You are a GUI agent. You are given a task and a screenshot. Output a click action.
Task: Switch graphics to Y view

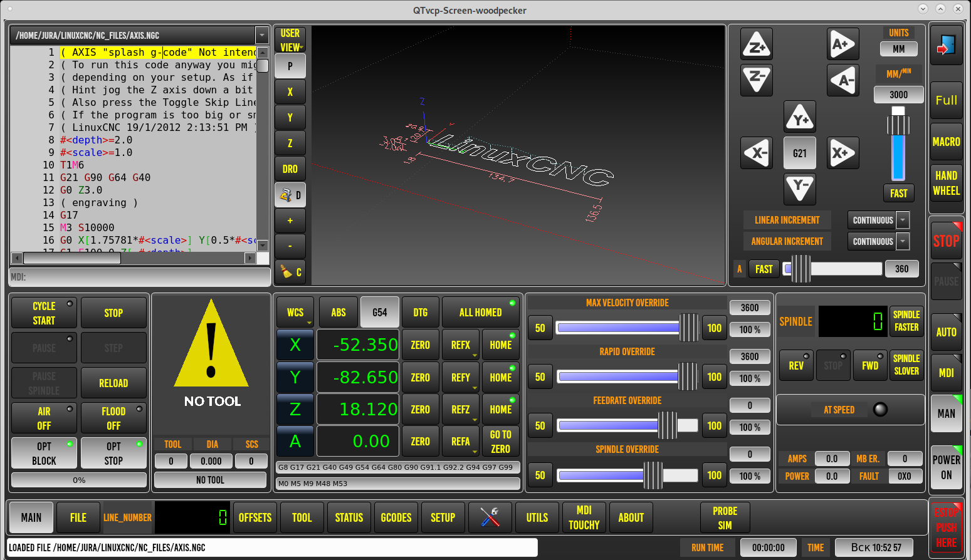pyautogui.click(x=290, y=117)
